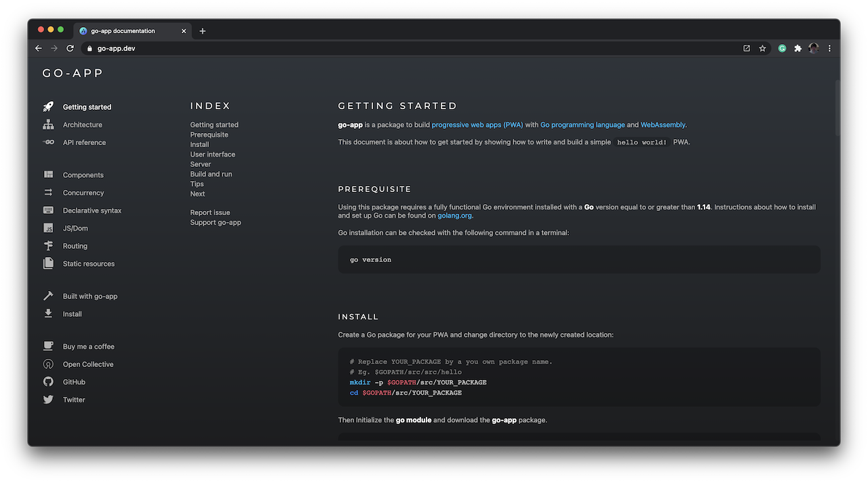Click the Go logo icon for API reference

(48, 142)
